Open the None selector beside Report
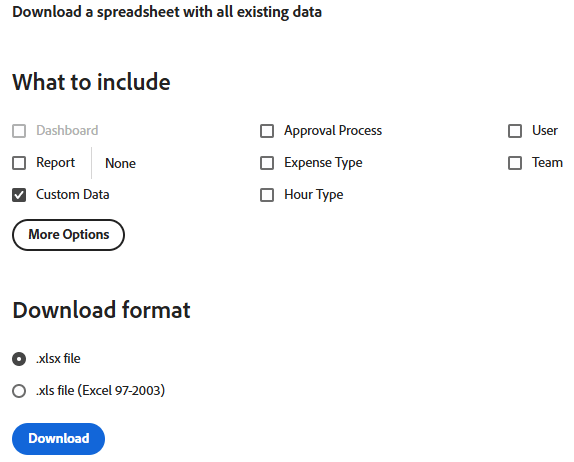 coord(120,163)
